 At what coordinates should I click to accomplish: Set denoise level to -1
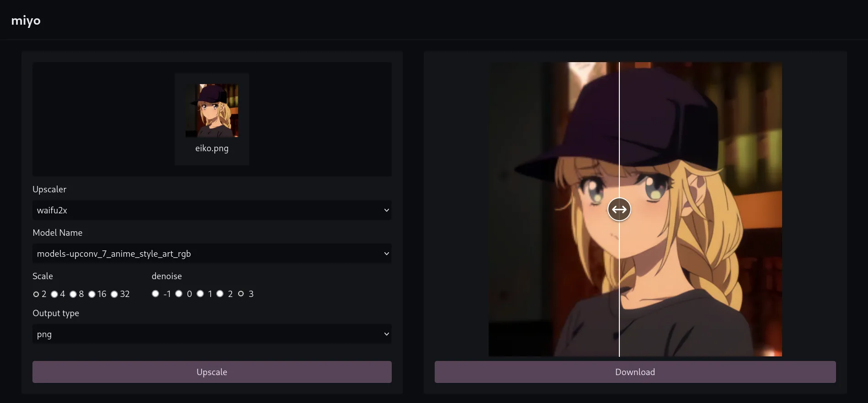tap(155, 293)
